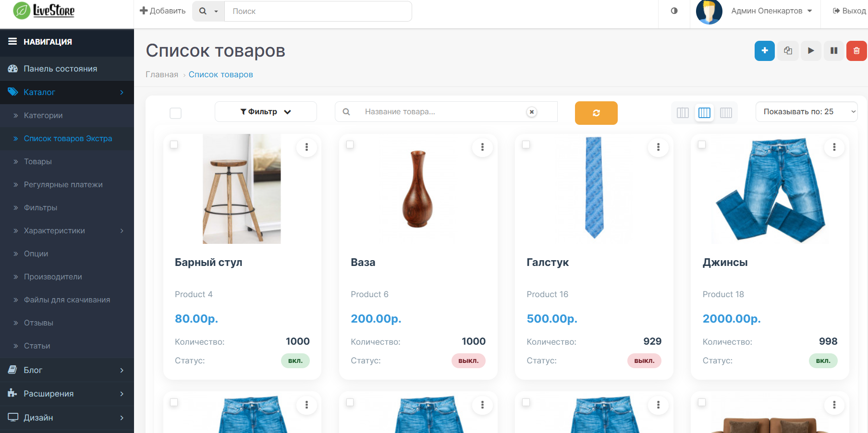Check the Джинсы product checkbox
The height and width of the screenshot is (433, 868).
[702, 144]
